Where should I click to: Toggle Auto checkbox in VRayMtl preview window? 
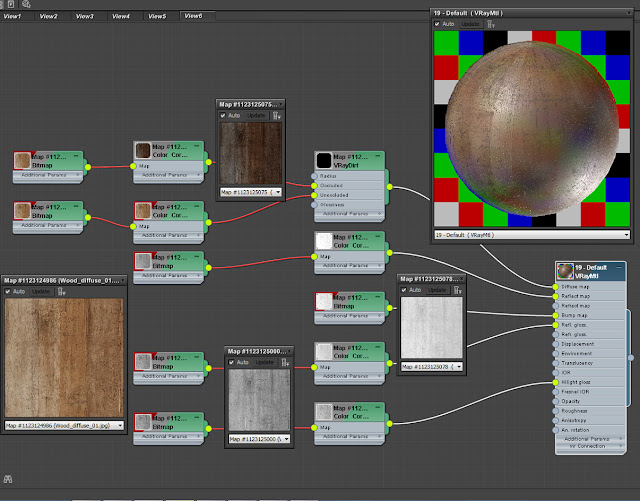point(438,22)
